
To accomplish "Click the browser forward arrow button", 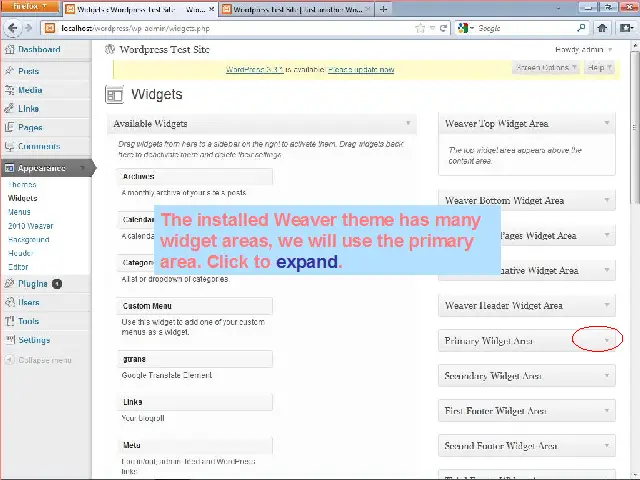I will (x=29, y=28).
